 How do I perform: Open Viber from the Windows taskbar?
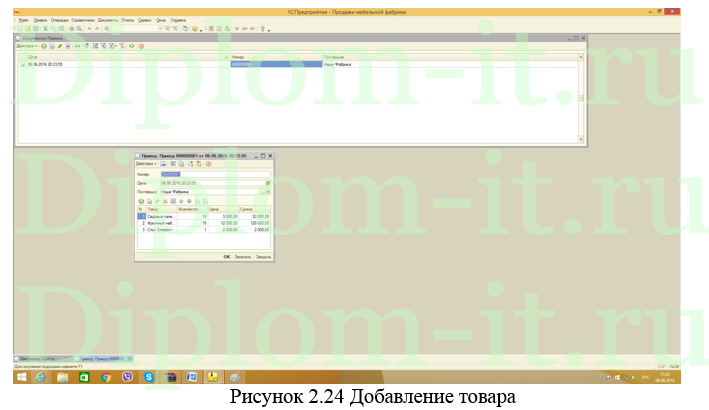(126, 377)
